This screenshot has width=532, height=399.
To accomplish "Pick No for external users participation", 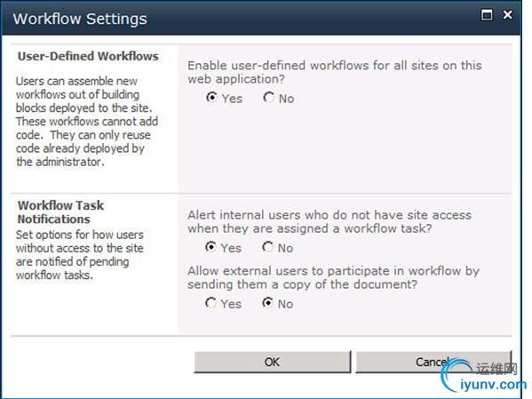I will click(x=267, y=303).
